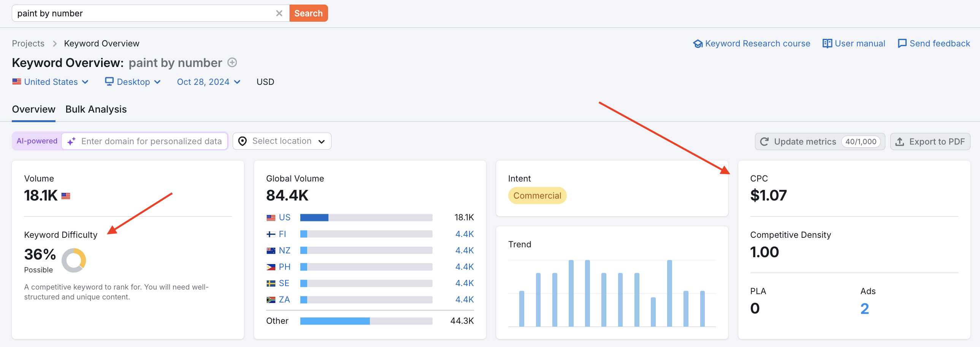Click the refresh icon on Update metrics
The image size is (980, 347).
pos(764,142)
